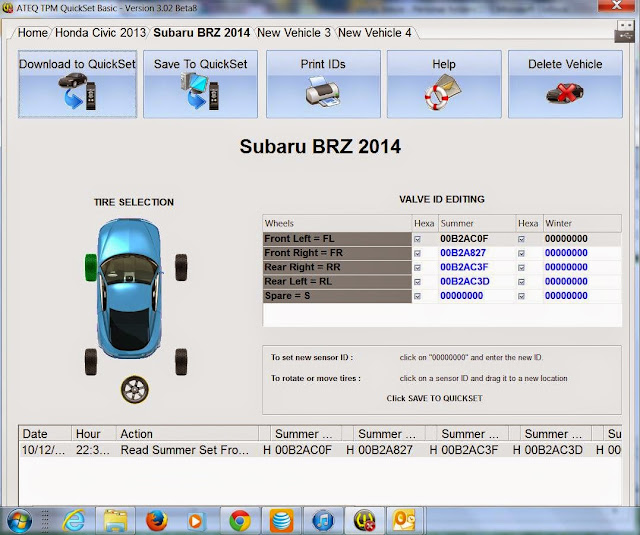Click the Action column header in log
Image resolution: width=640 pixels, height=535 pixels.
(x=187, y=433)
